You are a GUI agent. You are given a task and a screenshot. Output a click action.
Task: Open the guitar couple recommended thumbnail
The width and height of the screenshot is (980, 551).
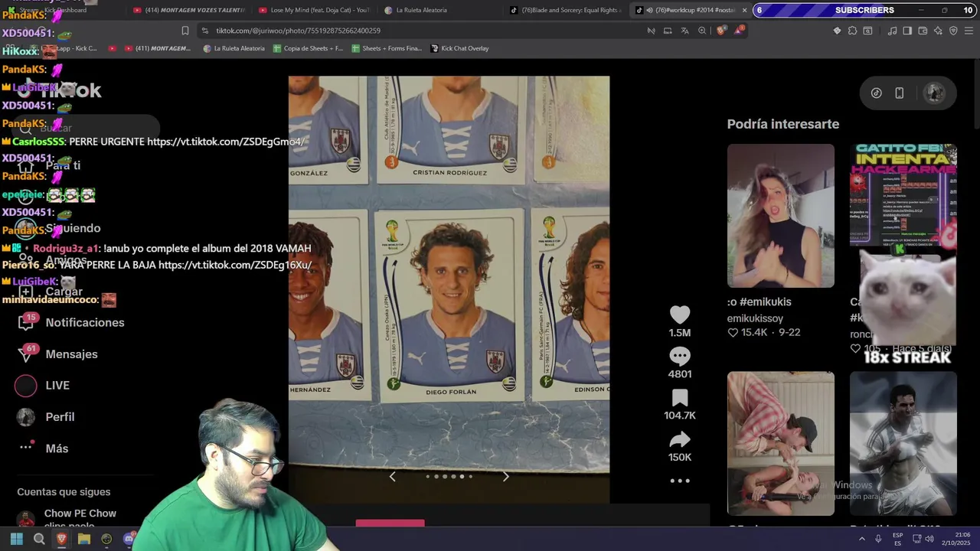(x=780, y=443)
